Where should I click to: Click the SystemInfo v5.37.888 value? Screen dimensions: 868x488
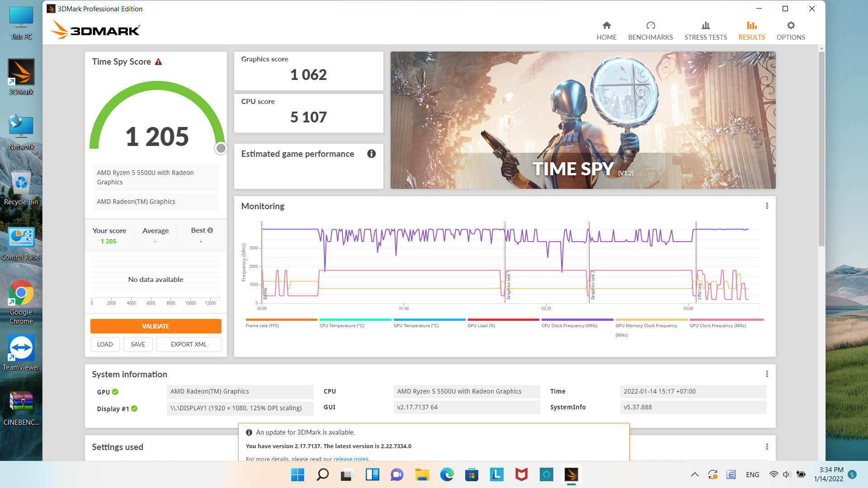[693, 407]
